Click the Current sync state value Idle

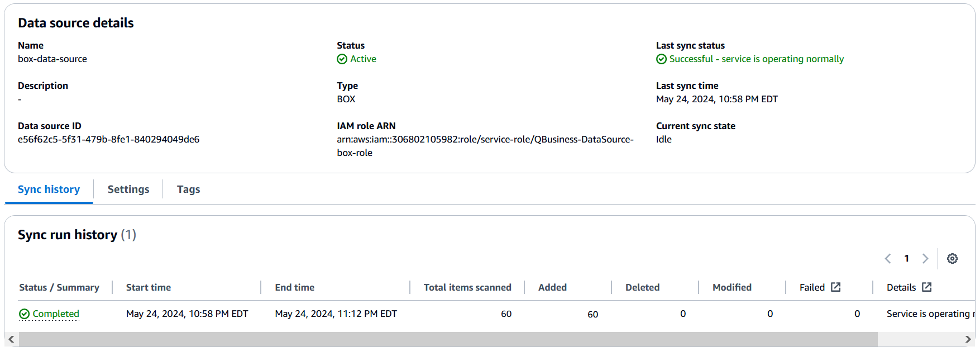click(664, 140)
